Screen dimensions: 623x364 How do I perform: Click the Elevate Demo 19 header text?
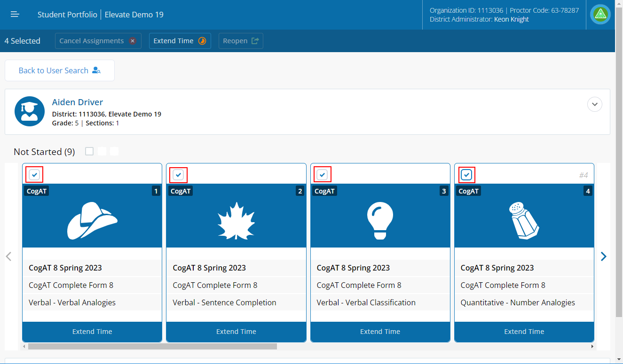pos(134,15)
